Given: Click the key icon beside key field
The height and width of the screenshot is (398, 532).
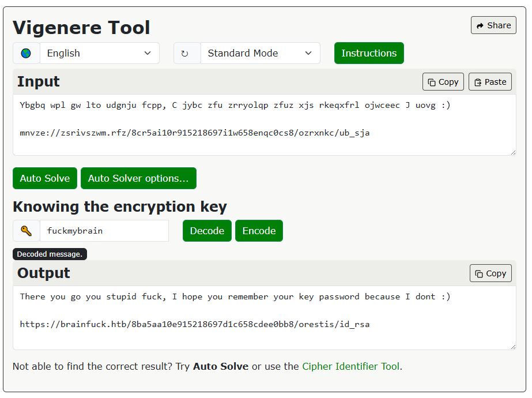Looking at the screenshot, I should coord(26,231).
